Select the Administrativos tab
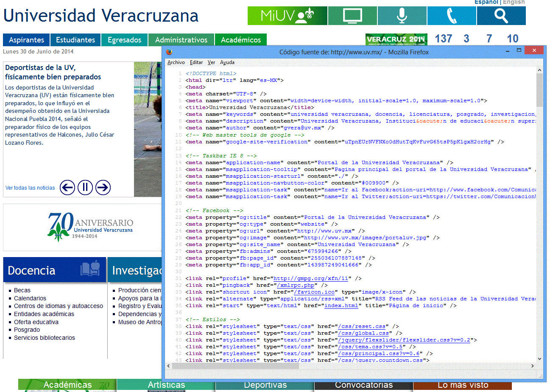This screenshot has height=392, width=550. (x=181, y=40)
